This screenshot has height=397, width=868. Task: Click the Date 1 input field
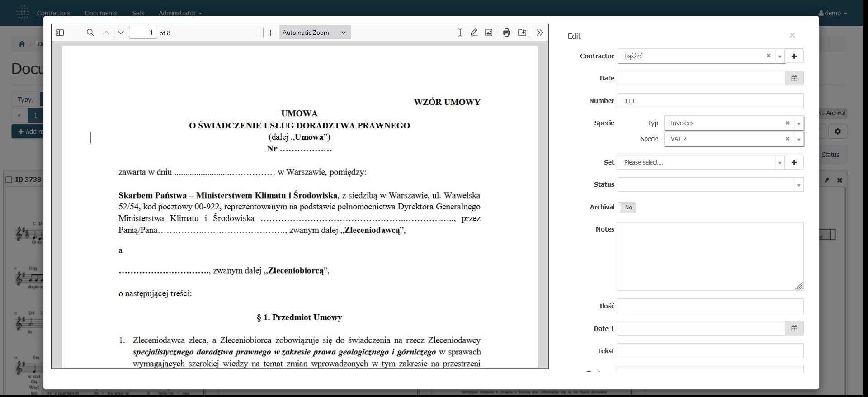coord(701,329)
